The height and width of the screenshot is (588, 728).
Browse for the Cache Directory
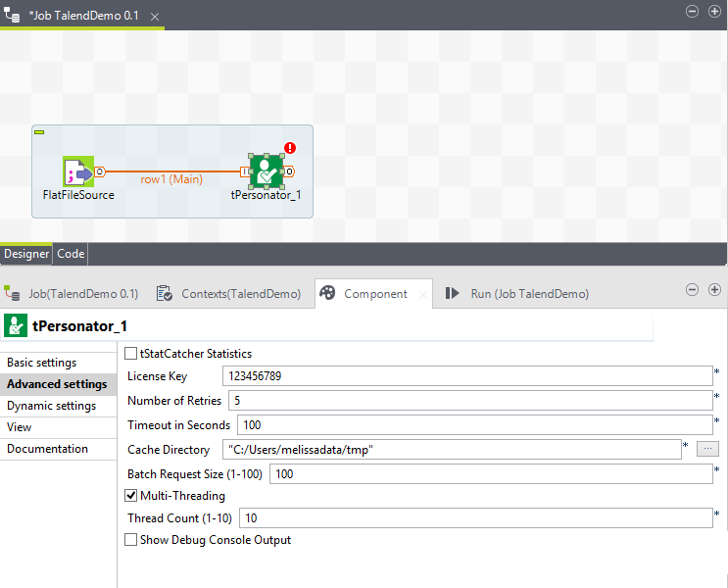708,449
